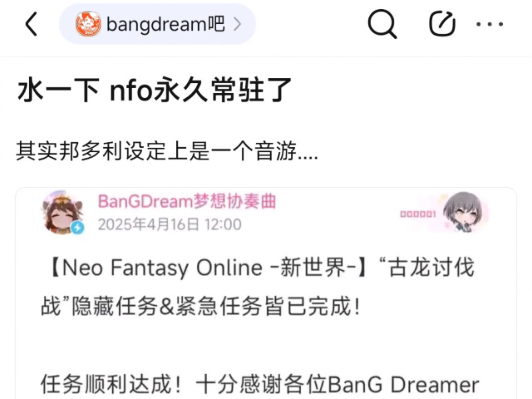Open the Neo Fantasy Online quoted post text
532x399 pixels.
(258, 287)
